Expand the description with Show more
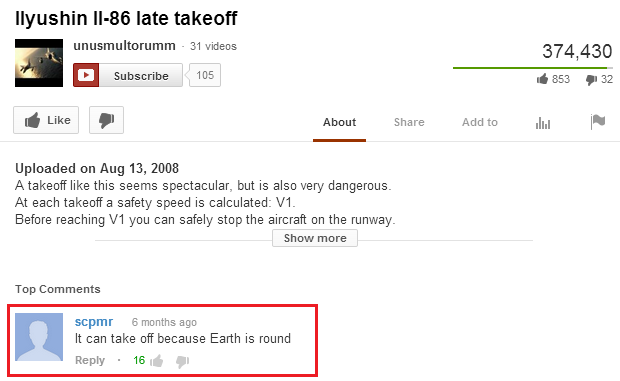Viewport: 620px width, 381px height. click(x=315, y=238)
